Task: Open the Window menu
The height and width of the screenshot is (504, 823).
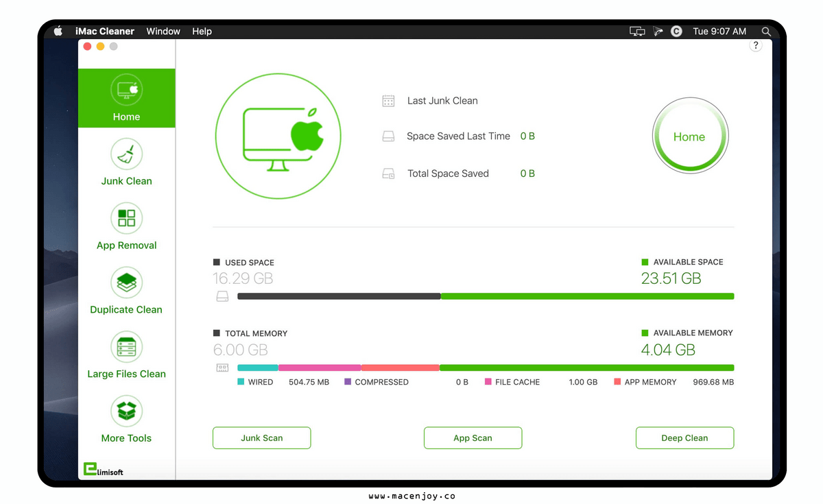Action: point(163,32)
